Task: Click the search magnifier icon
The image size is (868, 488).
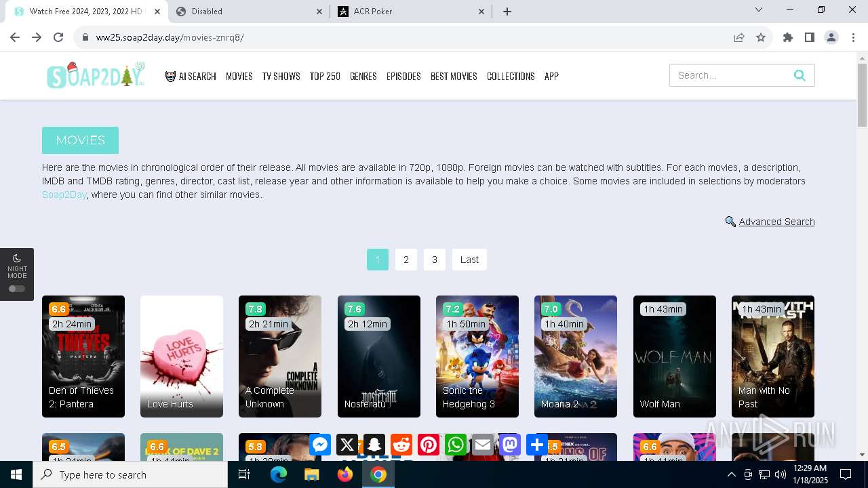Action: [x=800, y=75]
